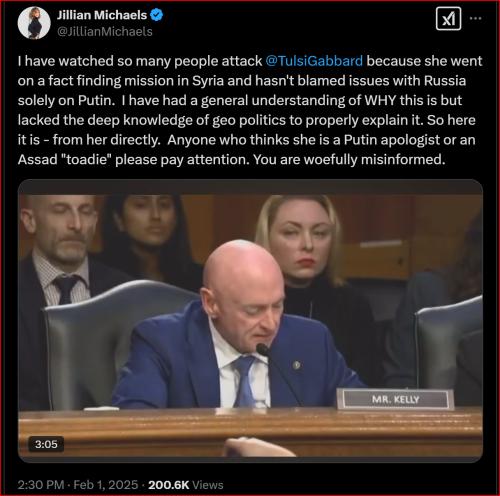The width and height of the screenshot is (500, 496).
Task: Open the three-dot more options menu
Action: 475,18
